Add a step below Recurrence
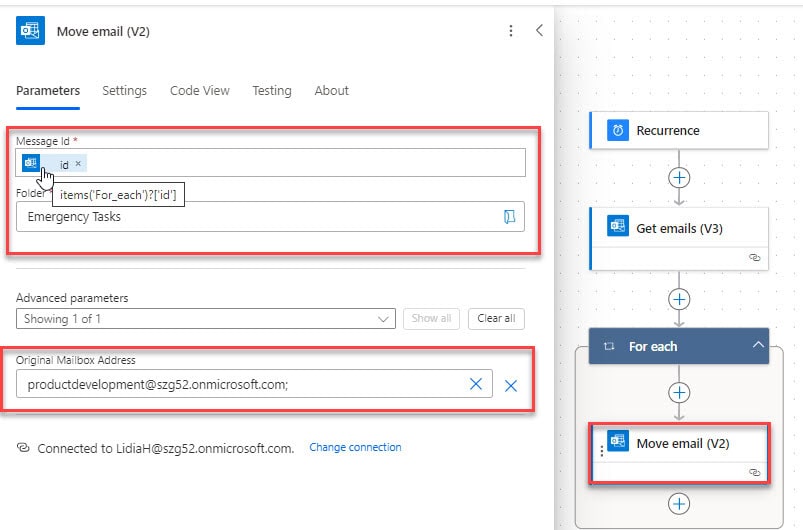Viewport: 803px width, 530px height. (x=679, y=178)
